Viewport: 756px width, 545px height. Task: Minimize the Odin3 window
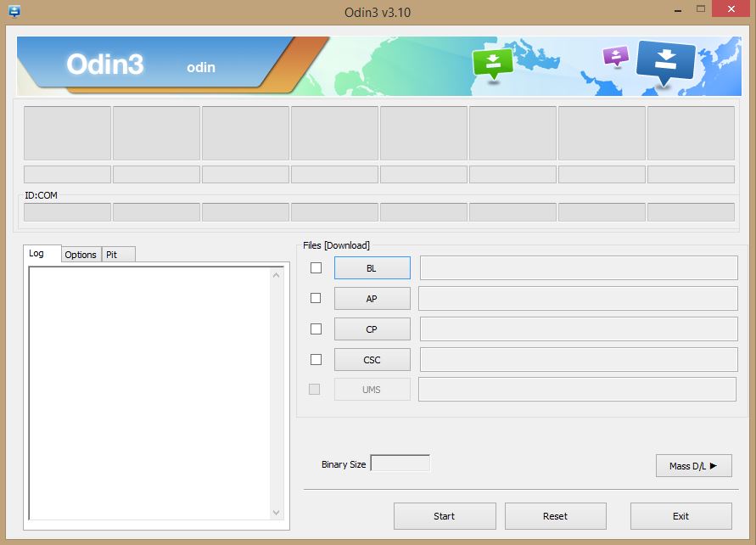point(678,10)
